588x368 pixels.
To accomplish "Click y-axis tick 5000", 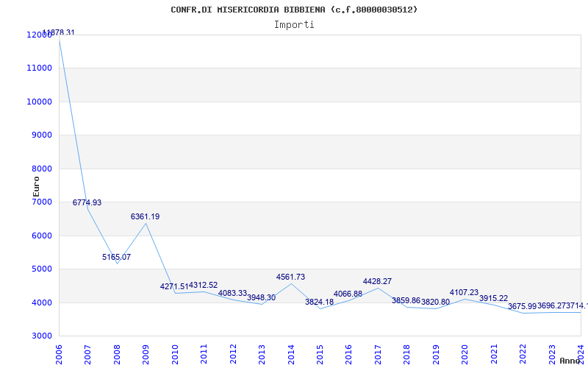I will [x=40, y=269].
